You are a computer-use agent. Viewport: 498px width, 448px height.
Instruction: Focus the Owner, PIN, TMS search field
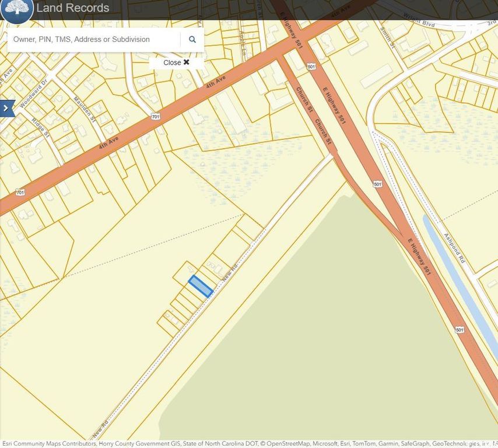tap(93, 40)
